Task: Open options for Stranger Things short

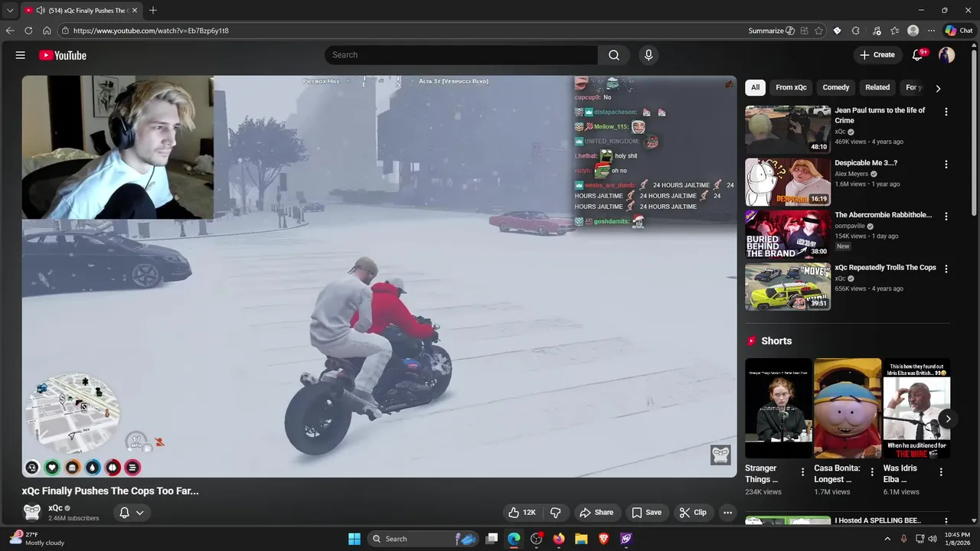Action: [802, 472]
